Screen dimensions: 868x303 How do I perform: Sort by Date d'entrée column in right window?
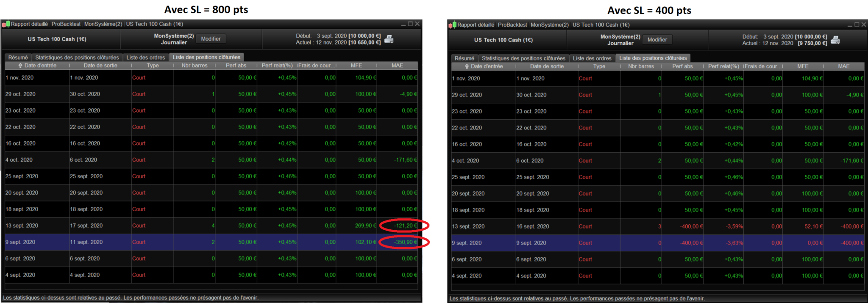(x=484, y=66)
